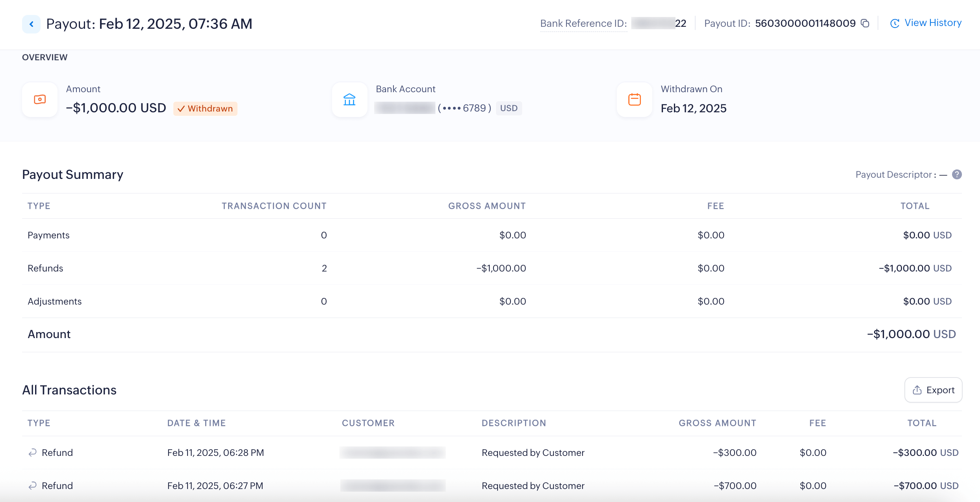
Task: Open the refund dated Feb 11, 06:28 PM
Action: click(x=215, y=453)
